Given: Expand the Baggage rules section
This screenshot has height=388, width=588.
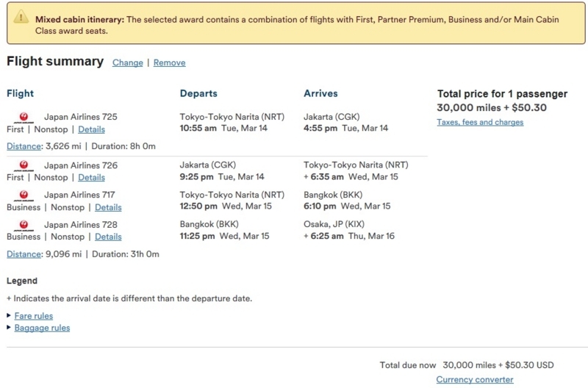Looking at the screenshot, I should coord(42,328).
